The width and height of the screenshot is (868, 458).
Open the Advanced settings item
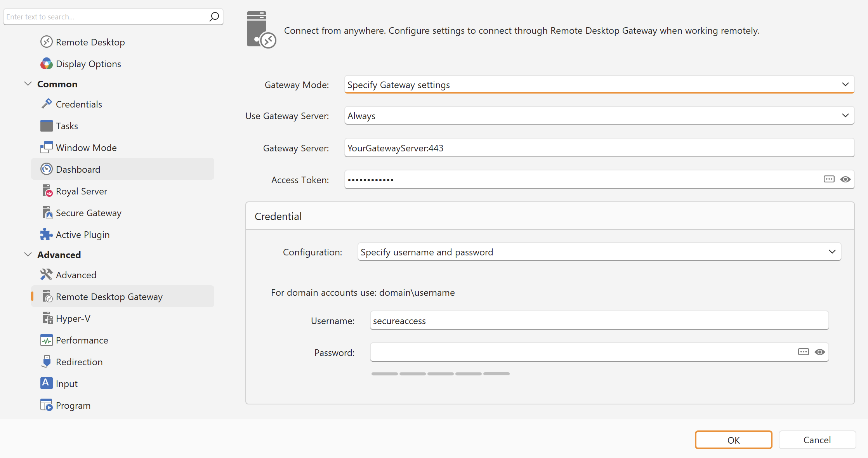tap(123, 275)
